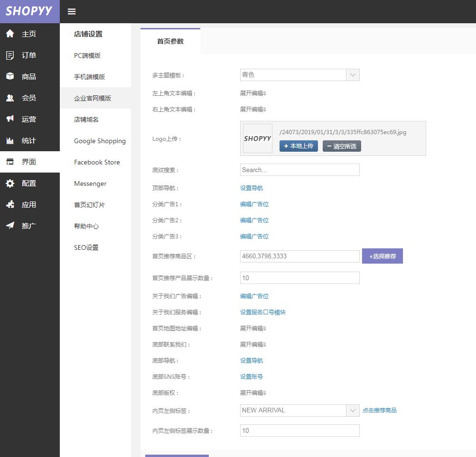Click 编辑广告位 link for 分类广告3

pos(254,236)
